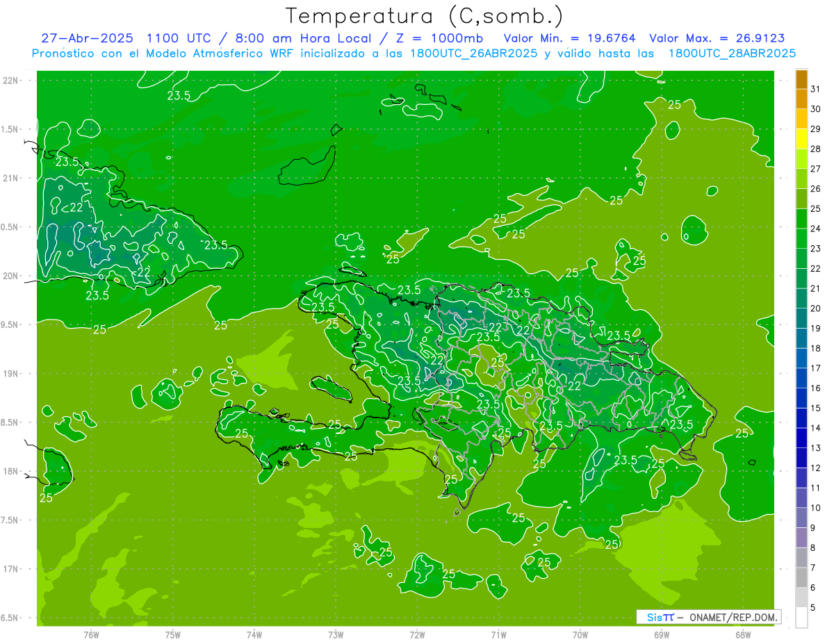
Task: Click the "70W" longitude axis label
Action: click(x=580, y=634)
